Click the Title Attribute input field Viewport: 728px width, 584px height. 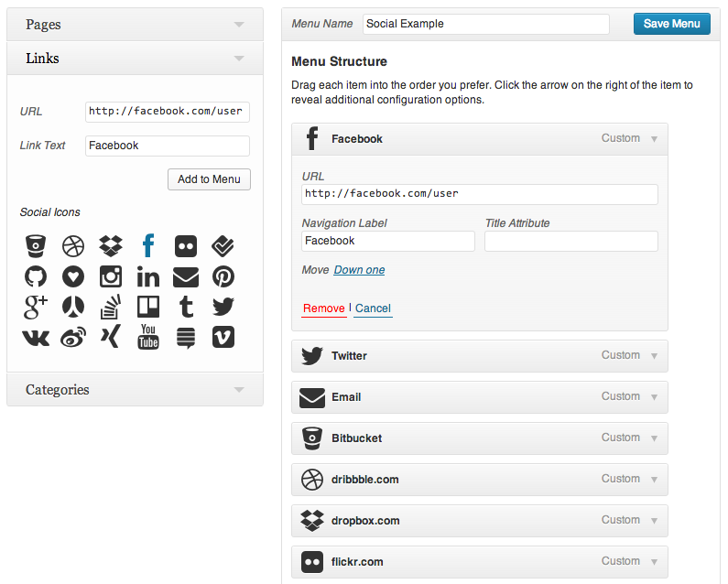tap(570, 241)
